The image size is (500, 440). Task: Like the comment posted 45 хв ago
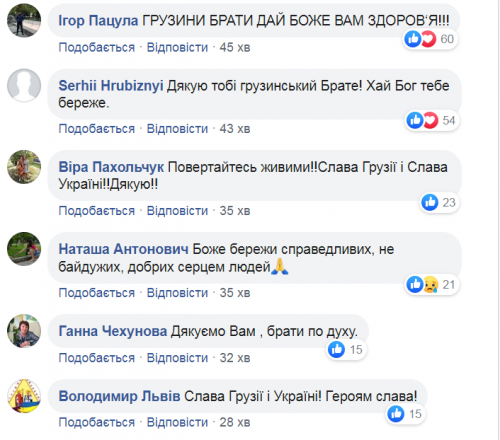pyautogui.click(x=97, y=47)
